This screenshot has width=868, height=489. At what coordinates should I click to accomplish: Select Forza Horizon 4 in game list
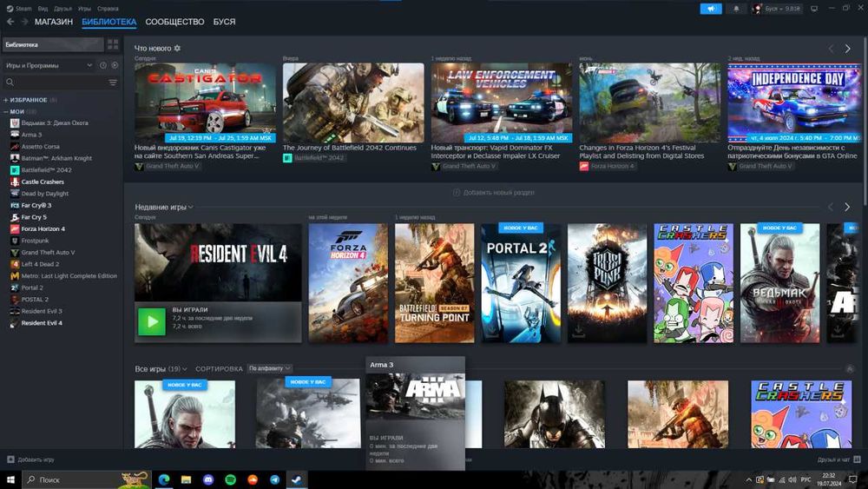[43, 228]
